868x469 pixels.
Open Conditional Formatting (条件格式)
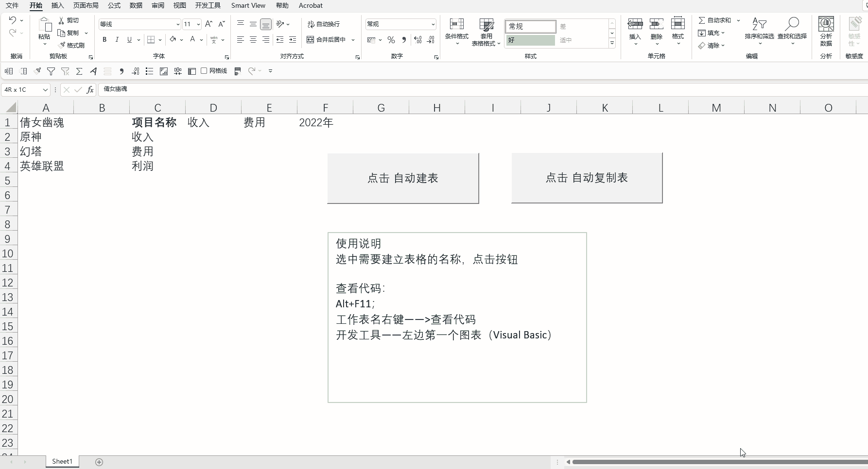(x=456, y=32)
